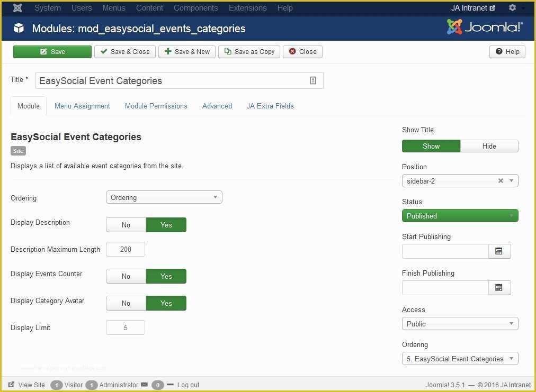The width and height of the screenshot is (536, 392).
Task: Click the green Save button
Action: coord(52,51)
